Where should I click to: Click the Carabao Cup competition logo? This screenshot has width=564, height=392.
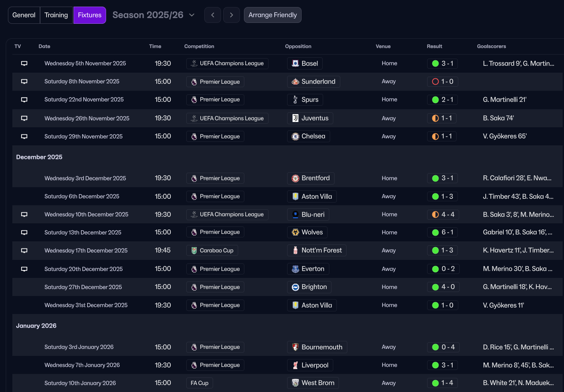pyautogui.click(x=194, y=251)
